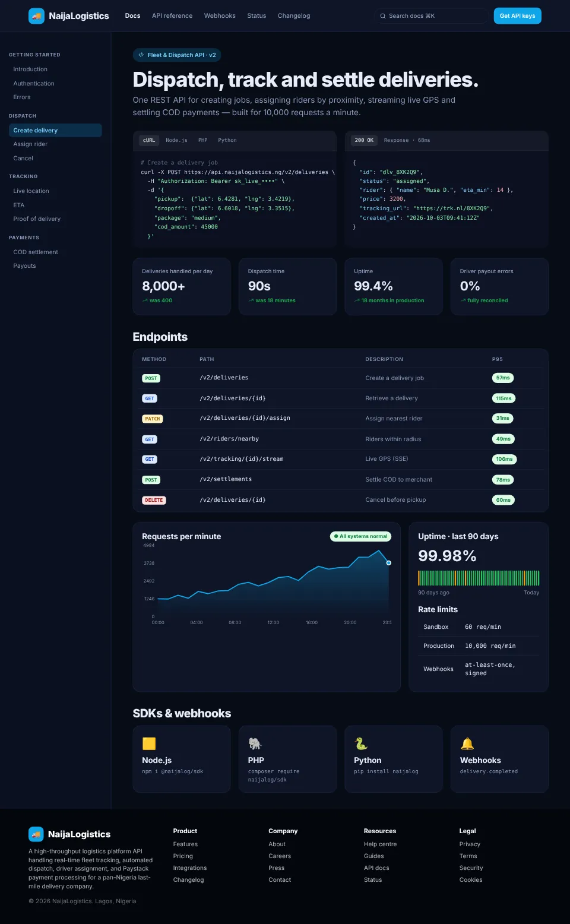570x924 pixels.
Task: Click the /v2/riders/nearby path
Action: 229,439
